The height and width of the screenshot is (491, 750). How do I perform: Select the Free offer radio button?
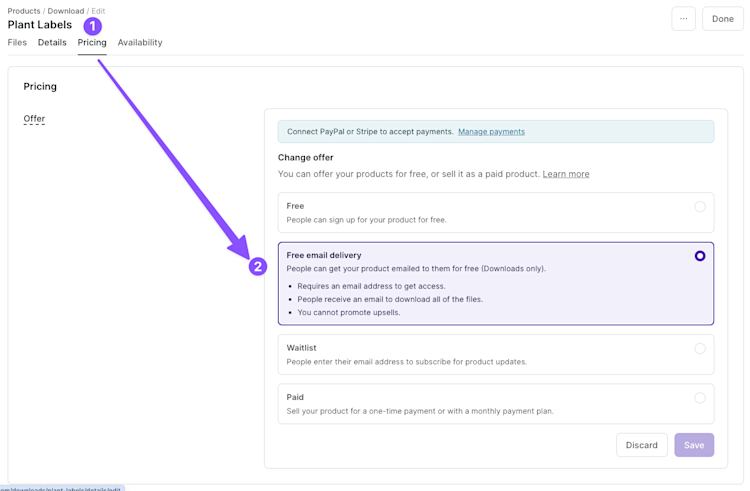pos(700,207)
